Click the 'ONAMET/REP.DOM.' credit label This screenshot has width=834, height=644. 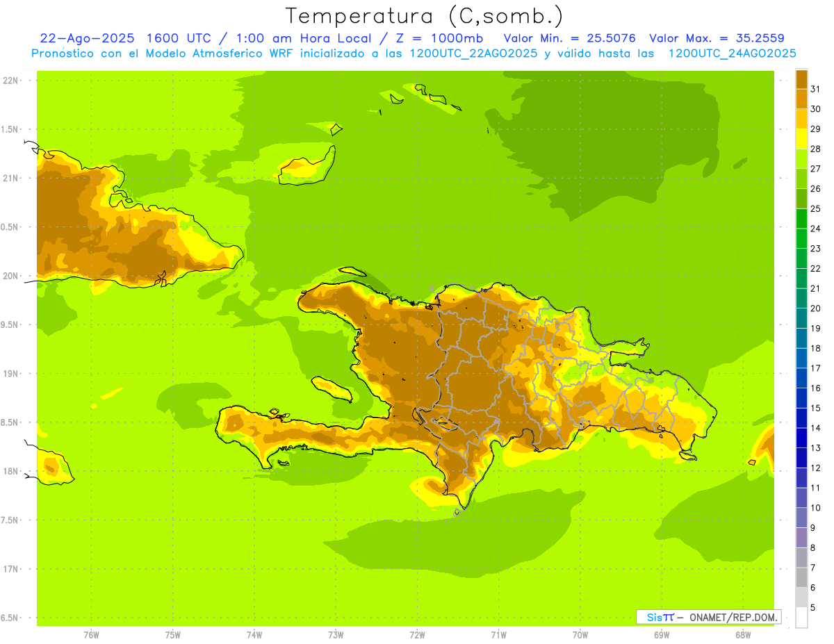[x=733, y=617]
